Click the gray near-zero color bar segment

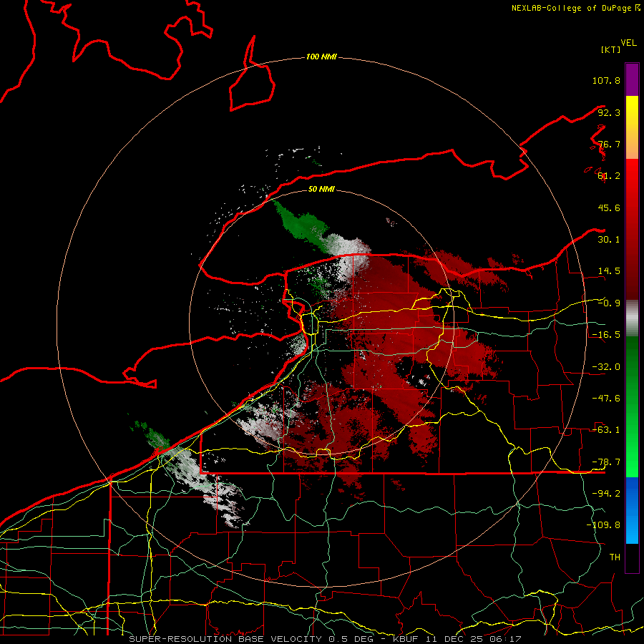[632, 318]
